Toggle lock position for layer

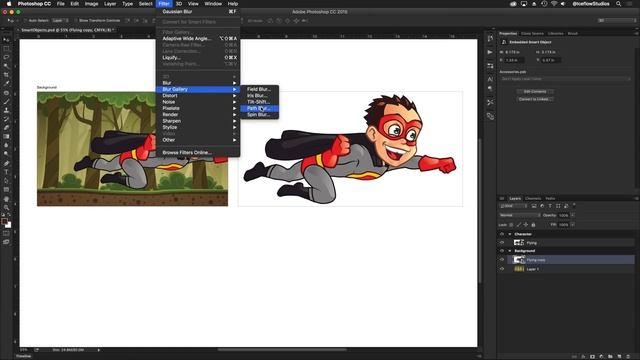[x=526, y=225]
